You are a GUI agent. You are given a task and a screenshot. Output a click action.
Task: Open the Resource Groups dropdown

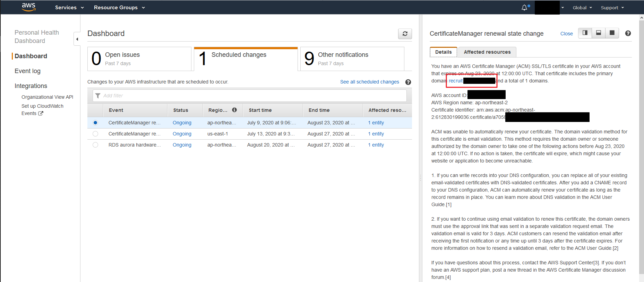tap(119, 7)
